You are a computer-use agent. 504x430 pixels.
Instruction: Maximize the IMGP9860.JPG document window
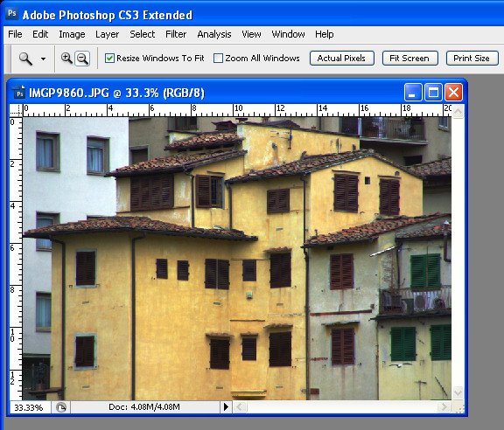433,93
